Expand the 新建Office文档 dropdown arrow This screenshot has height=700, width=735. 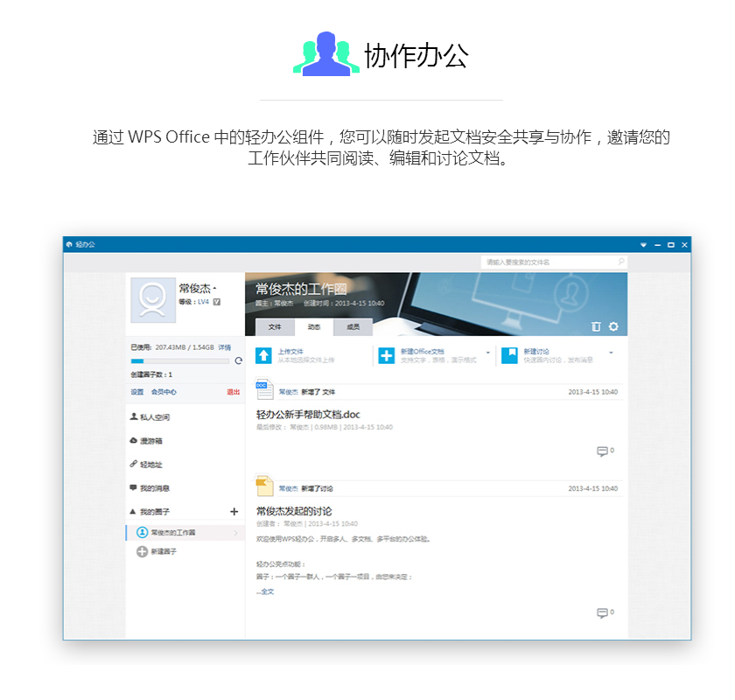tap(487, 353)
